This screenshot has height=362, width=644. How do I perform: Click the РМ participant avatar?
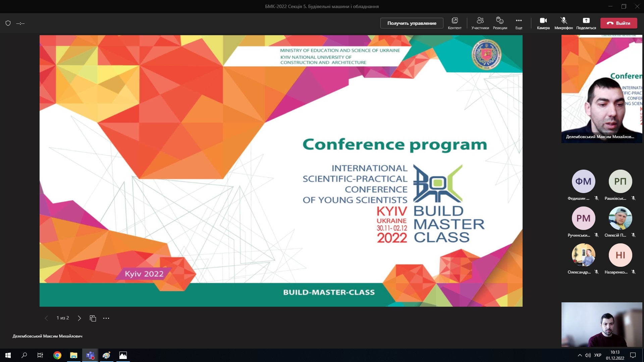[x=583, y=218]
